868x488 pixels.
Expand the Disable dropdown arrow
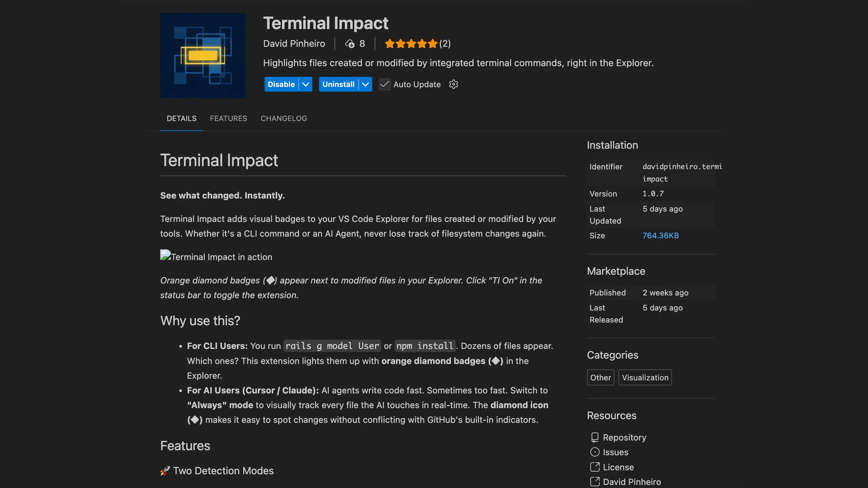(305, 84)
